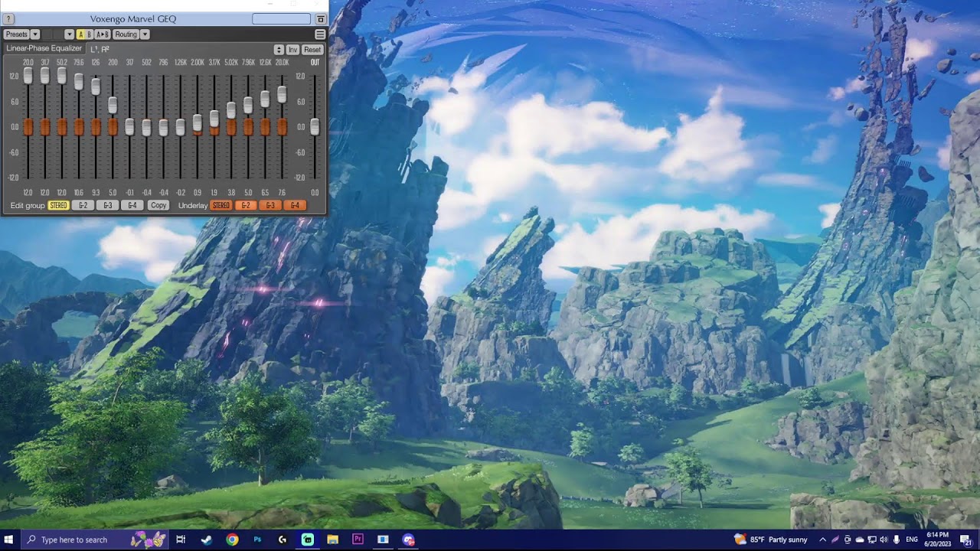The image size is (980, 551).
Task: Click the 200 Hz band slider knob
Action: (113, 105)
